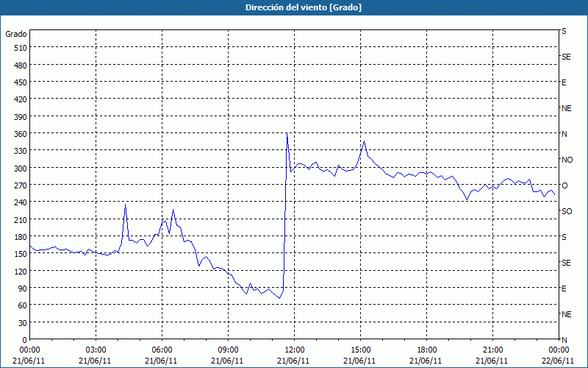Viewport: 588px width, 368px height.
Task: Pick the 240 degree axis label
Action: (21, 202)
